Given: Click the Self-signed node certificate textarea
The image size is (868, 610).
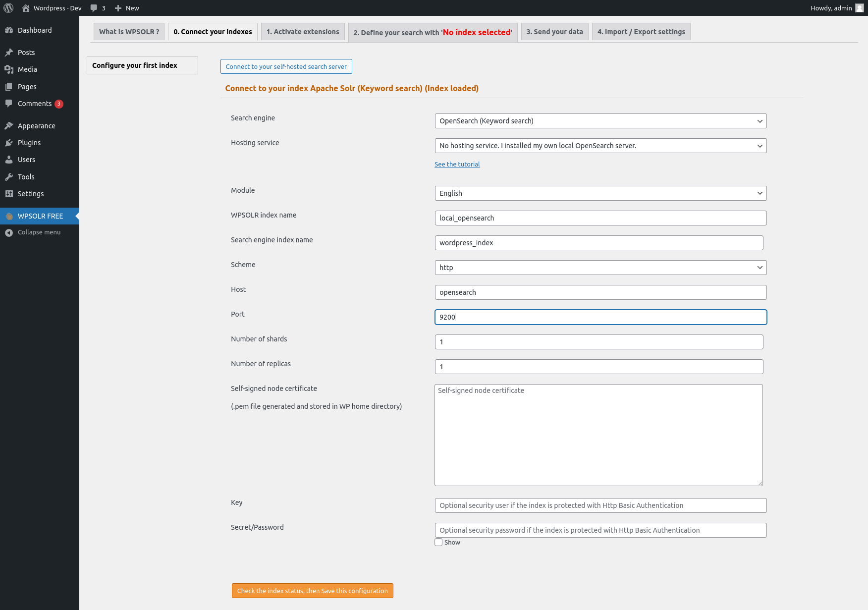Looking at the screenshot, I should click(x=598, y=435).
